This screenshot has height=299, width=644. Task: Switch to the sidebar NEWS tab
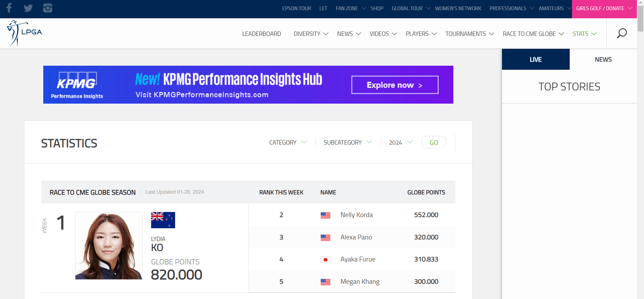pyautogui.click(x=603, y=59)
